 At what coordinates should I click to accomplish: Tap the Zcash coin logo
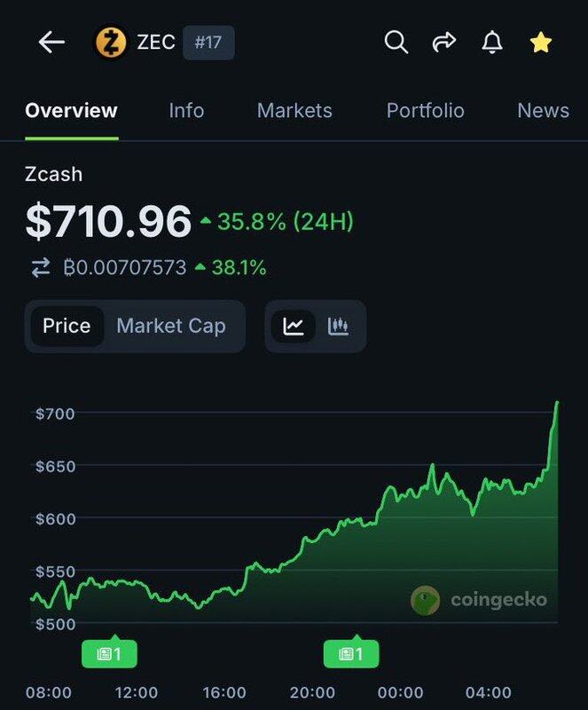(111, 43)
